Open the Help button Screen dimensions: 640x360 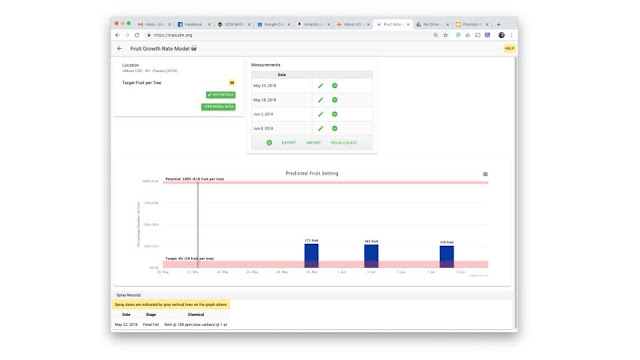click(509, 49)
